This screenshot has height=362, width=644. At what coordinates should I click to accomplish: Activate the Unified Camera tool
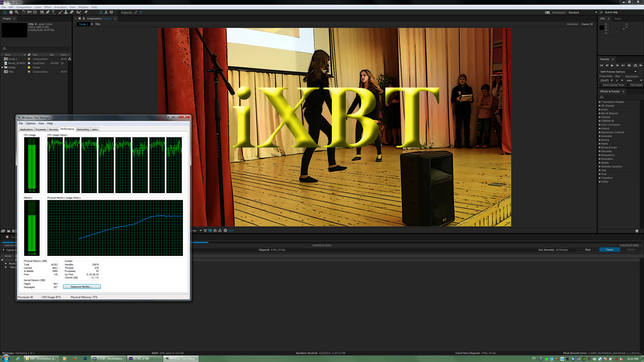point(29,12)
